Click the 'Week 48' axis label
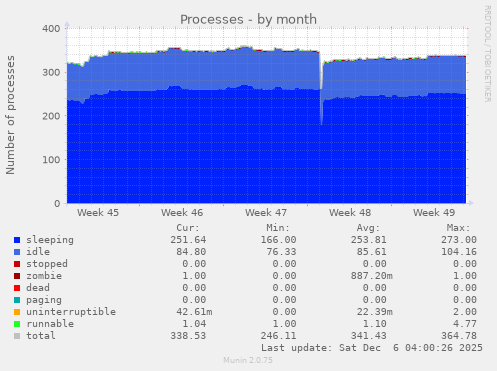This screenshot has width=497, height=371. 350,213
